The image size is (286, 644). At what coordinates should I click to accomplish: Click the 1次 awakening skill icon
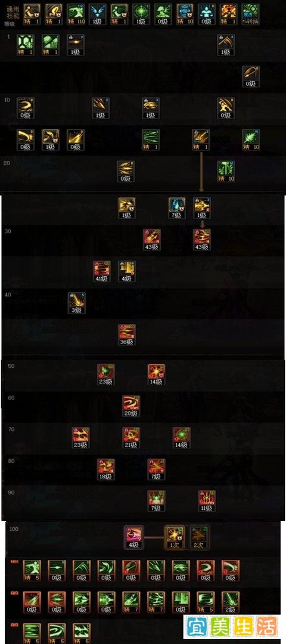(x=175, y=537)
